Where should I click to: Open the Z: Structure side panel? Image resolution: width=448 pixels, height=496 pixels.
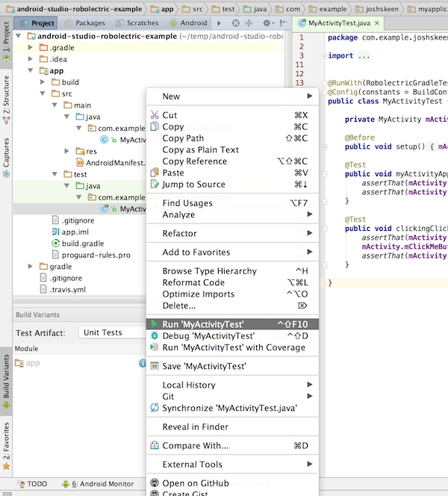[x=6, y=99]
